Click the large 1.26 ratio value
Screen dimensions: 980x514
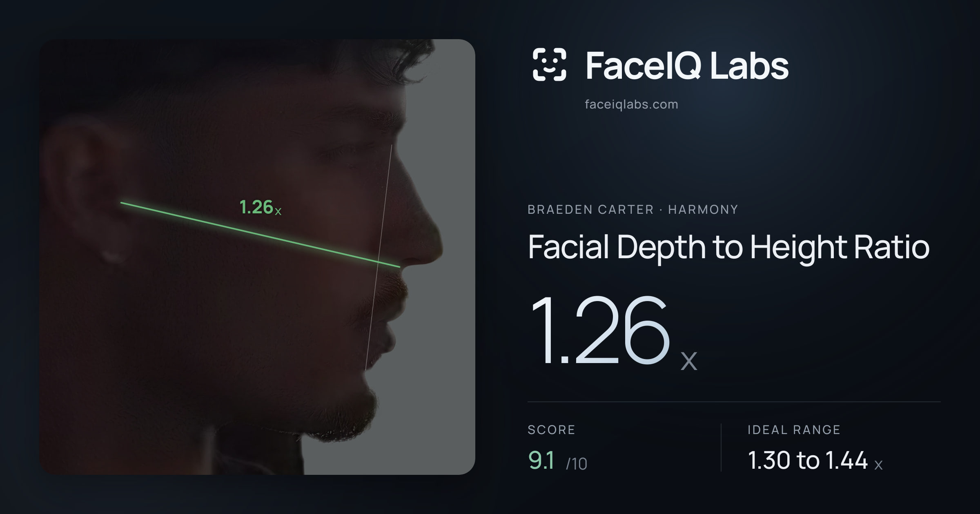click(600, 330)
